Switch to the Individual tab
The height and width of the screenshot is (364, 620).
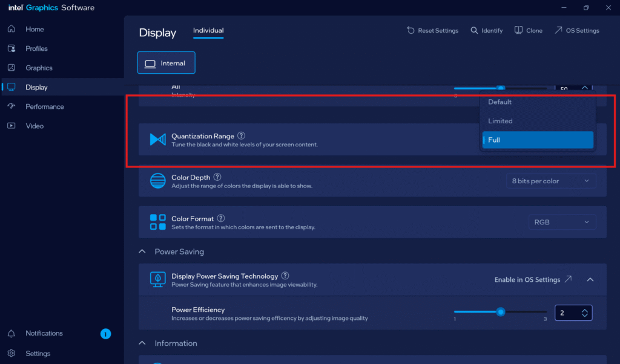click(208, 30)
